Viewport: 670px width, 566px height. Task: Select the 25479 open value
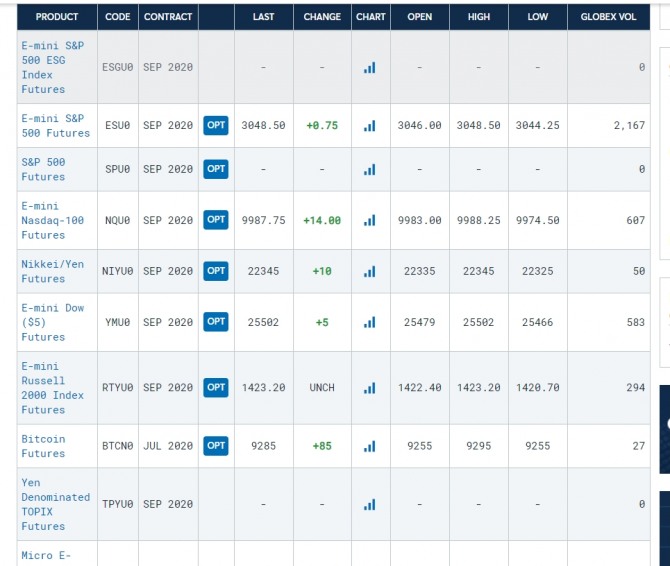pos(420,323)
